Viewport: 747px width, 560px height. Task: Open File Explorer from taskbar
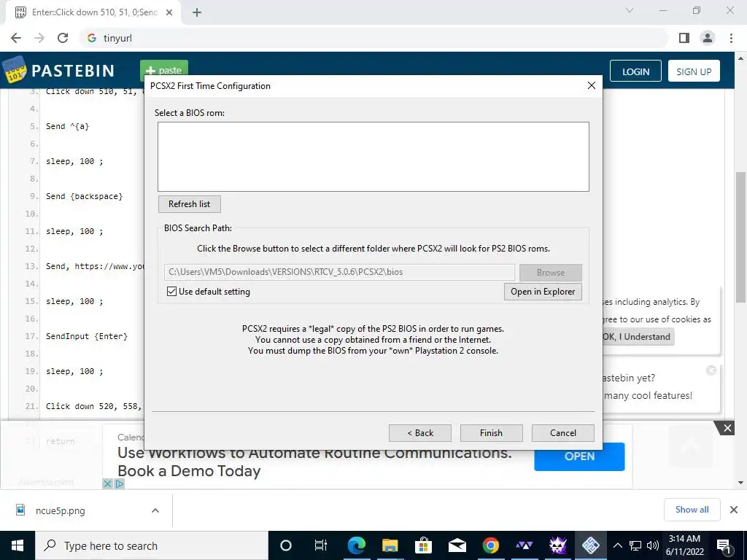tap(390, 545)
